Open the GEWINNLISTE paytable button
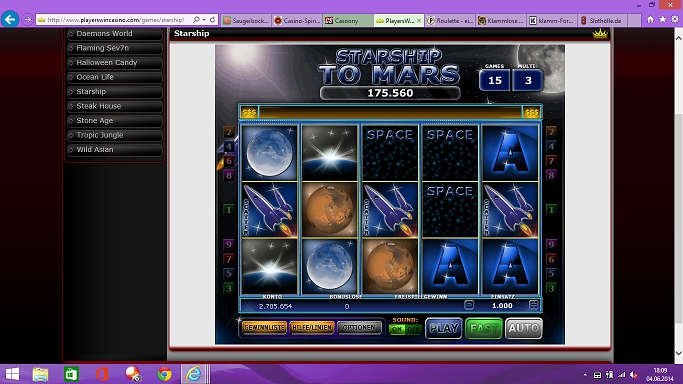Screen dimensions: 683x384 click(264, 327)
